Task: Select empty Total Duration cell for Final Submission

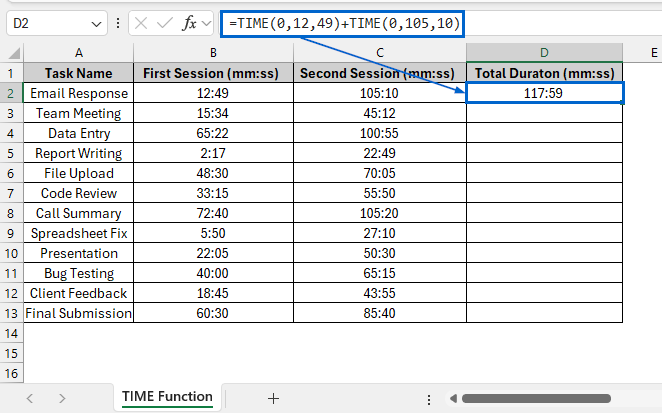Action: (x=544, y=313)
